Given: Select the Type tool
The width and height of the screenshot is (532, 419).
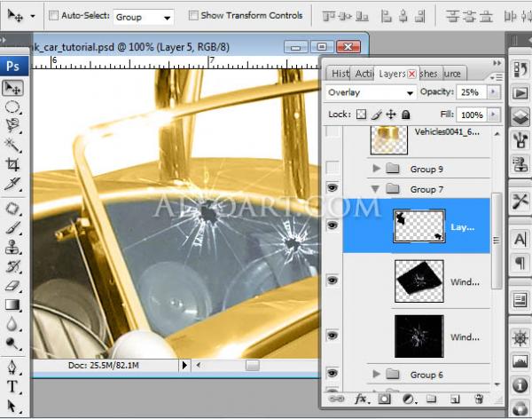Looking at the screenshot, I should pyautogui.click(x=13, y=386).
